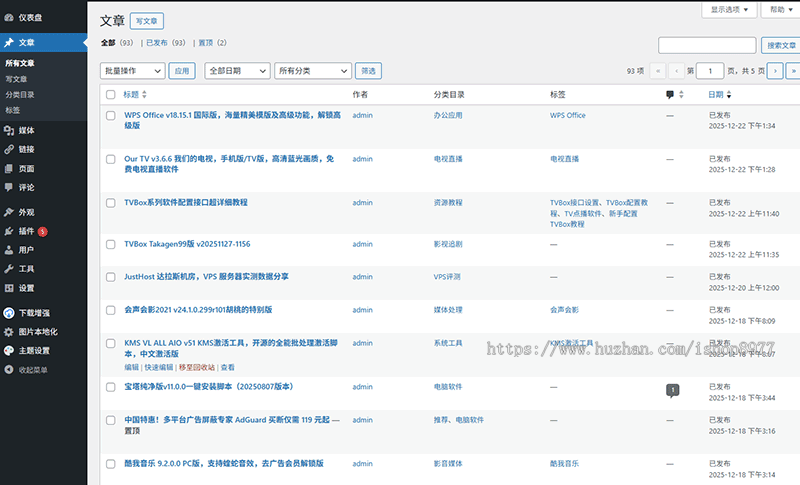
Task: Filter posts by 已发布 (93)
Action: tap(166, 43)
